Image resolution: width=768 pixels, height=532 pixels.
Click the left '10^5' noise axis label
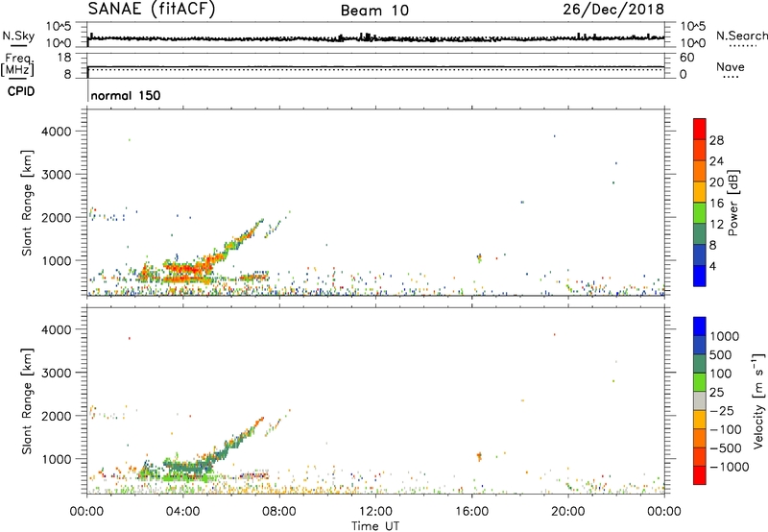click(59, 27)
